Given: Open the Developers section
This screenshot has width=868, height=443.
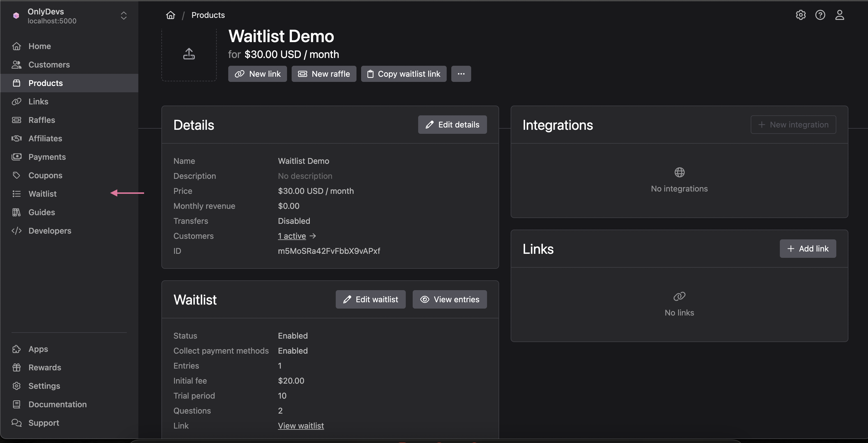Looking at the screenshot, I should (x=50, y=231).
